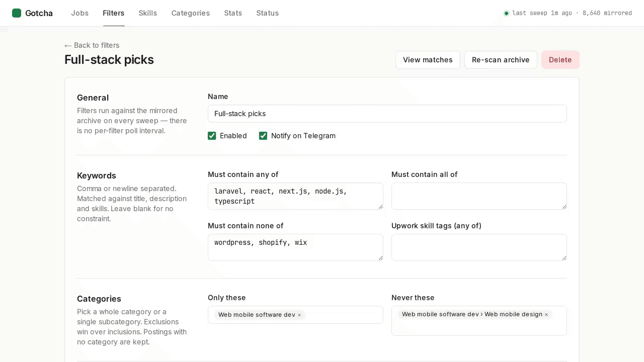
Task: Click the Re-scan archive button
Action: point(501,60)
